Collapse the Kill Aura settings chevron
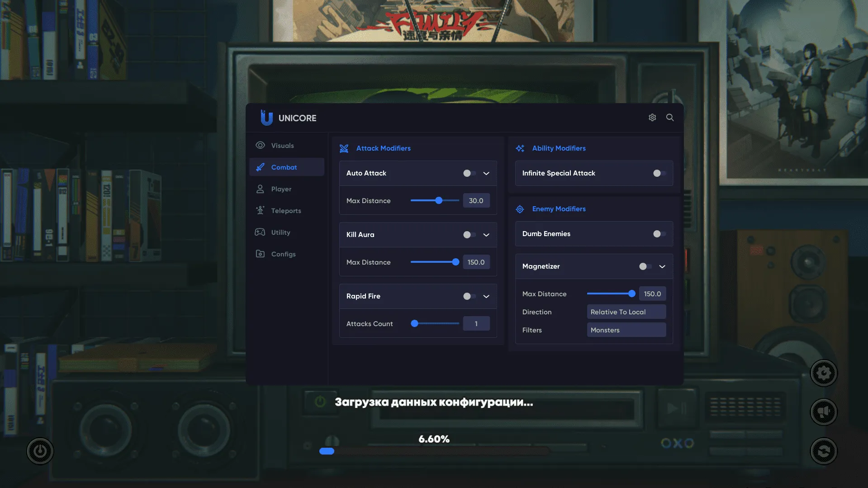This screenshot has height=488, width=868. (486, 235)
